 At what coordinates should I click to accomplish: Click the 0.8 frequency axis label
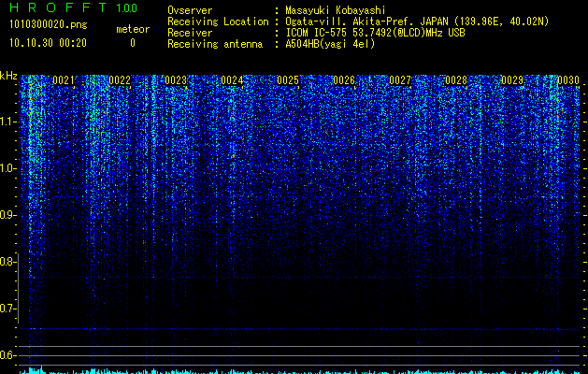pos(7,262)
